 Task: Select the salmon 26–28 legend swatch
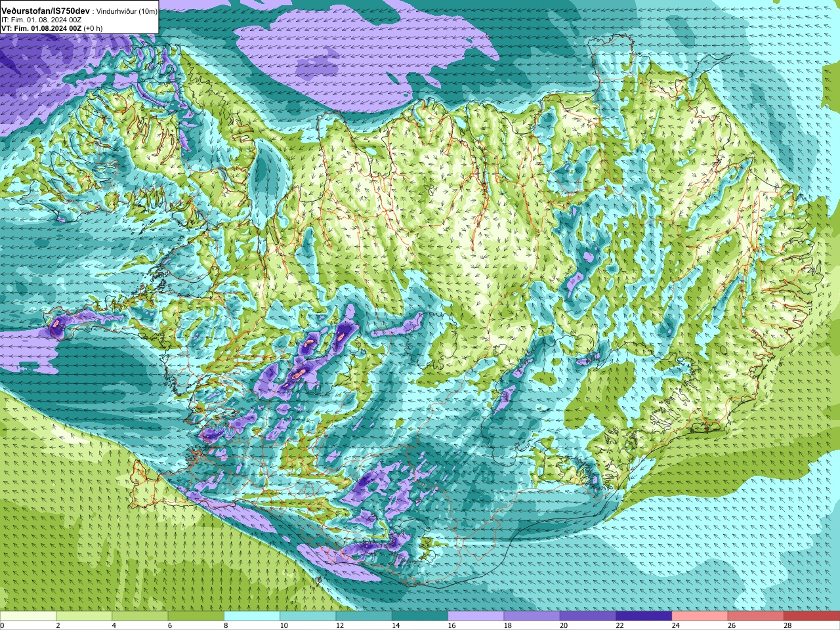coord(756,616)
